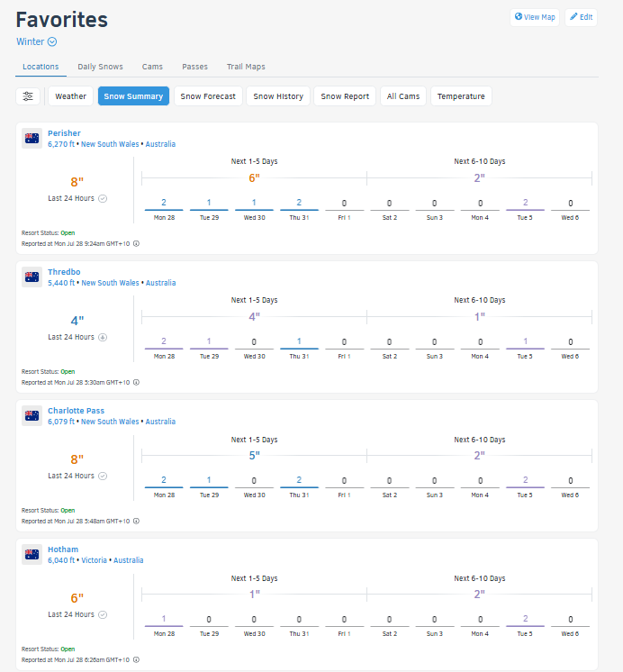Open the Thredbo resort link
The image size is (623, 672).
pyautogui.click(x=64, y=272)
